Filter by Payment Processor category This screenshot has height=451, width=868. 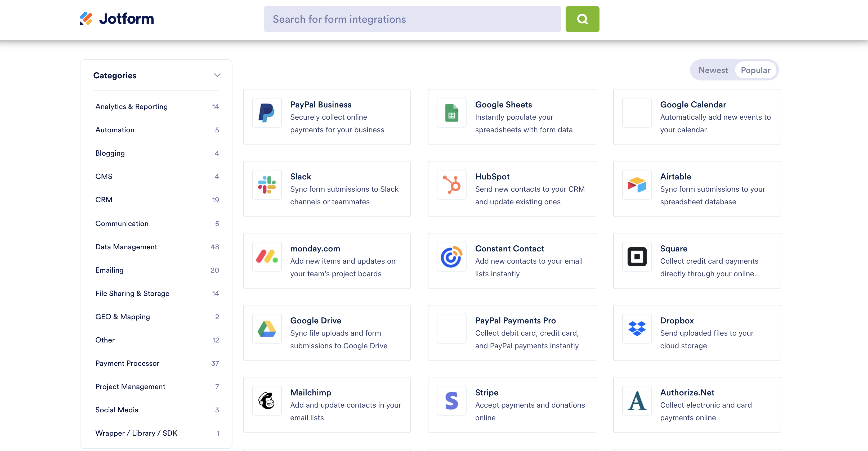pos(127,363)
